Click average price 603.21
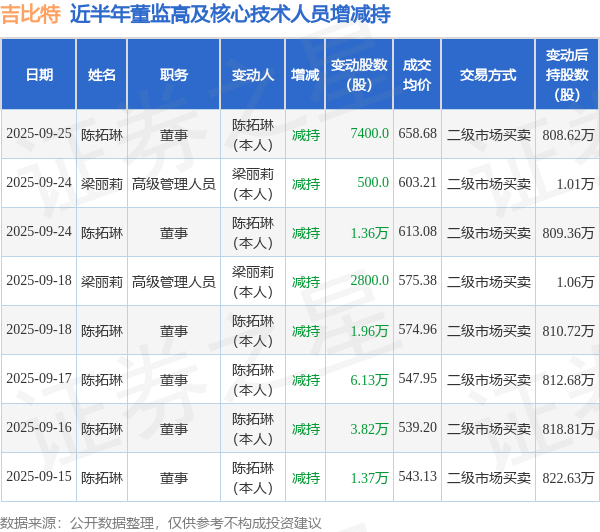Image resolution: width=600 pixels, height=532 pixels. [417, 183]
